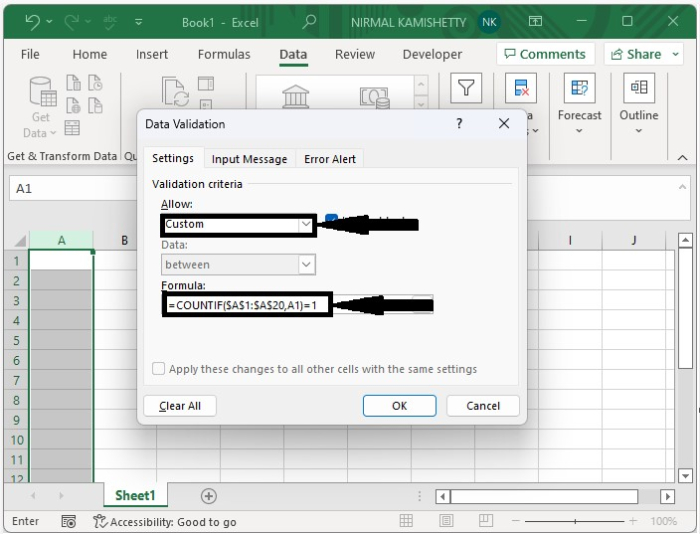This screenshot has width=700, height=534.
Task: Expand the Share options dropdown arrow
Action: point(676,54)
